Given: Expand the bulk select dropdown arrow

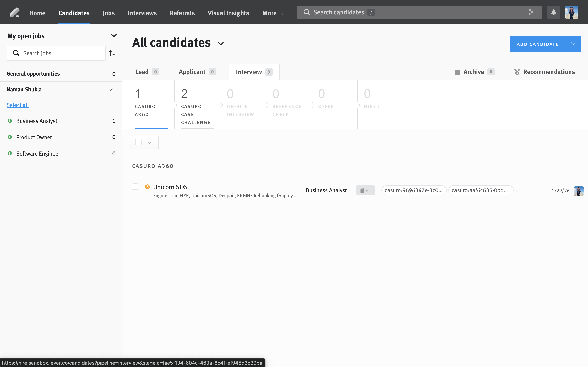Looking at the screenshot, I should coord(149,143).
